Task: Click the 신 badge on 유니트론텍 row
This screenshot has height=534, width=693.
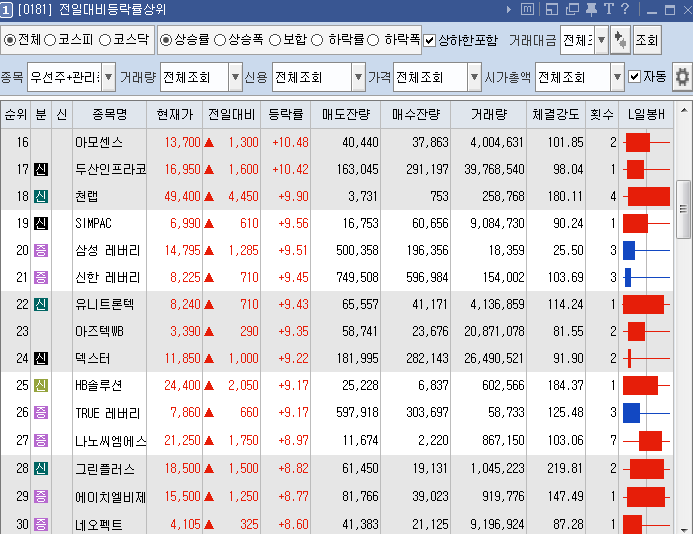Action: 41,305
